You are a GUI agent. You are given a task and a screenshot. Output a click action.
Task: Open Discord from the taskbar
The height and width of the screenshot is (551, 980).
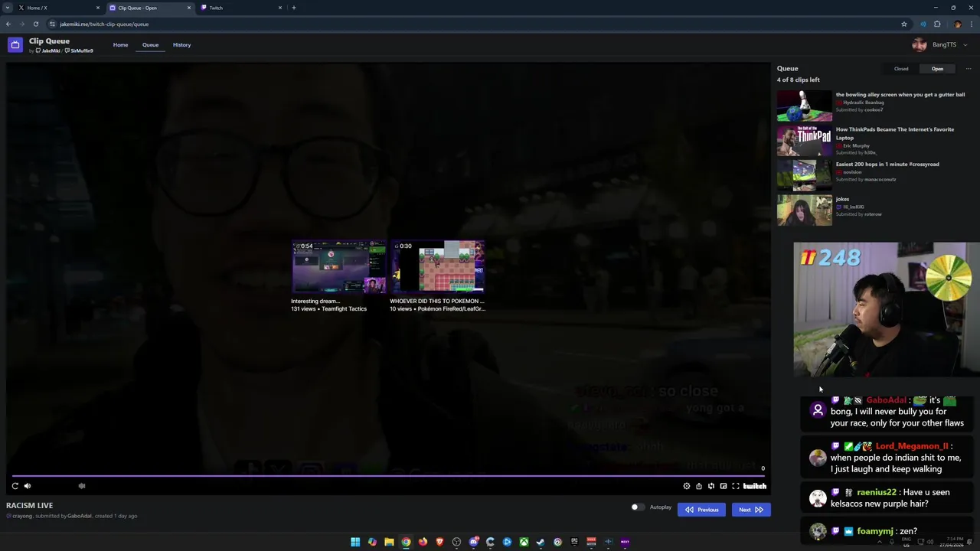tap(473, 542)
